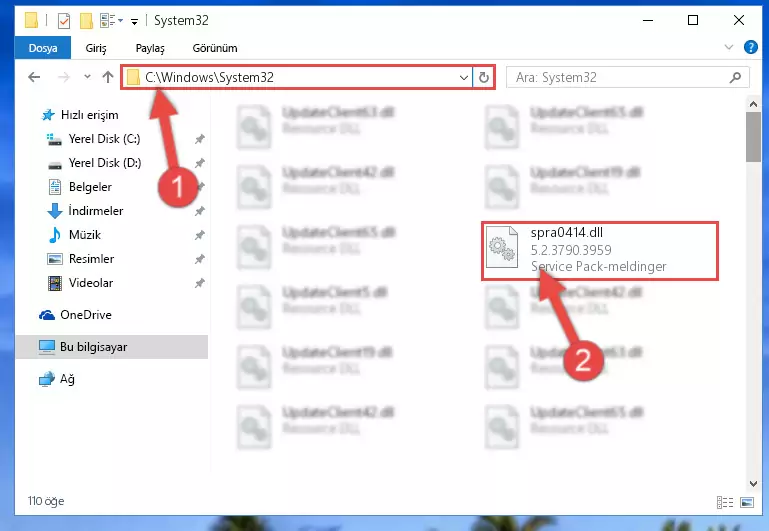Viewport: 769px width, 531px height.
Task: Click the pin icon next to Müzik
Action: [x=199, y=235]
